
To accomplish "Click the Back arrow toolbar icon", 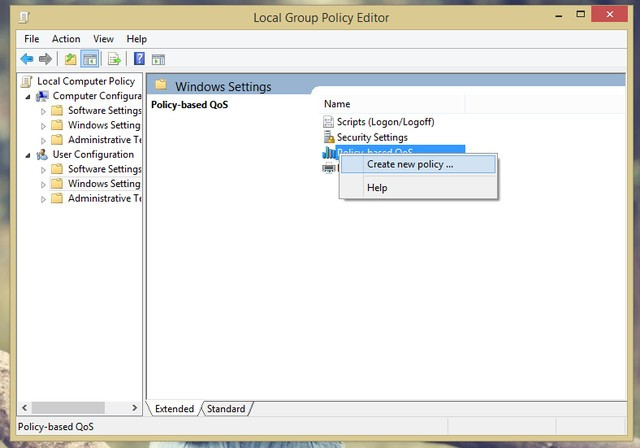I will point(27,59).
